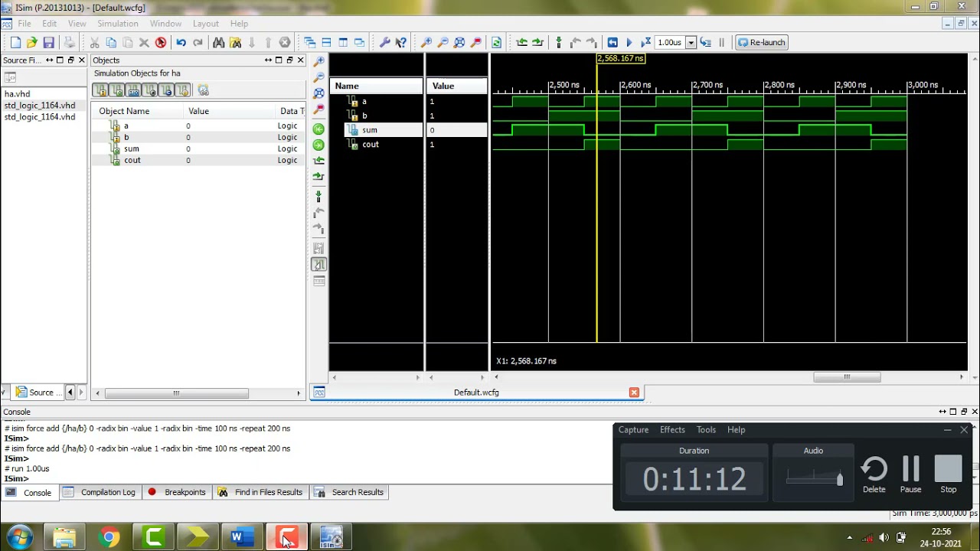Click the green refresh/reload icon
The width and height of the screenshot is (980, 551).
pyautogui.click(x=497, y=43)
